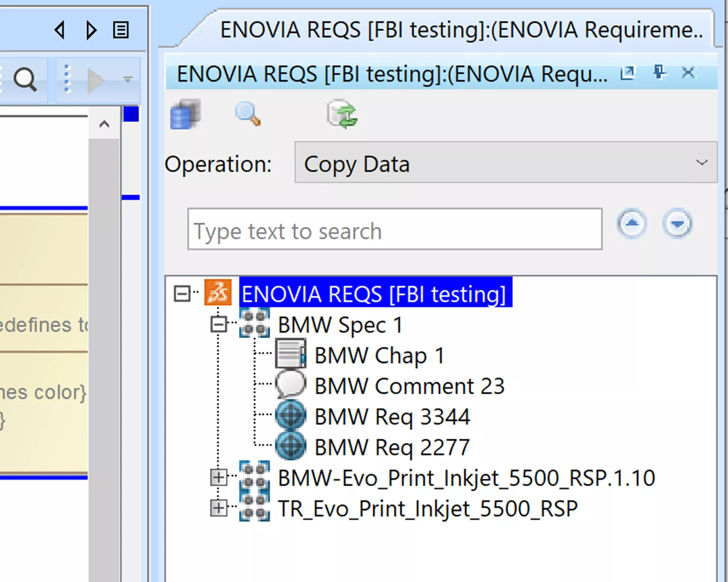728x582 pixels.
Task: Collapse the BMW Spec 1 node
Action: (219, 324)
